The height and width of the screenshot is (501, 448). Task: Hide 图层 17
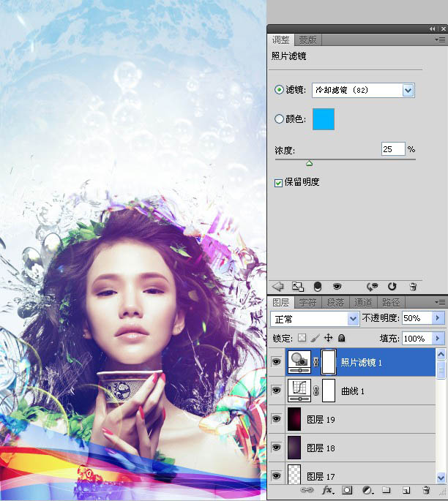[276, 475]
